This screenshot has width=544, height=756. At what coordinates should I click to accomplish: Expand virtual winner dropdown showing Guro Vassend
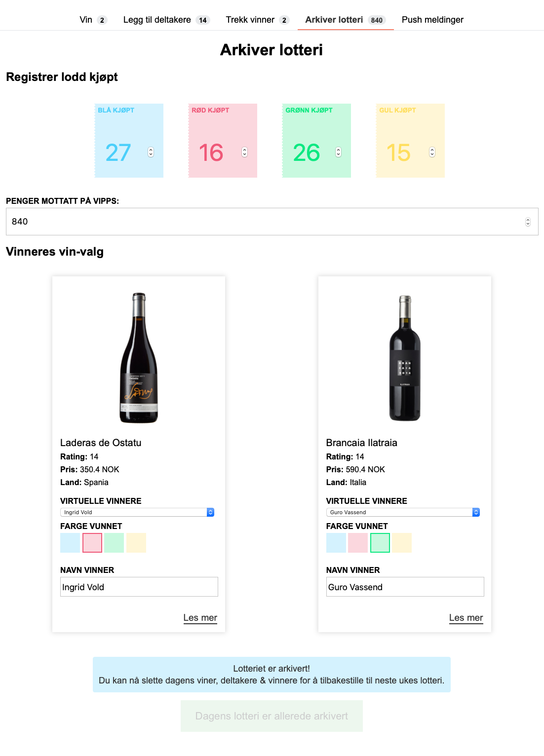403,512
